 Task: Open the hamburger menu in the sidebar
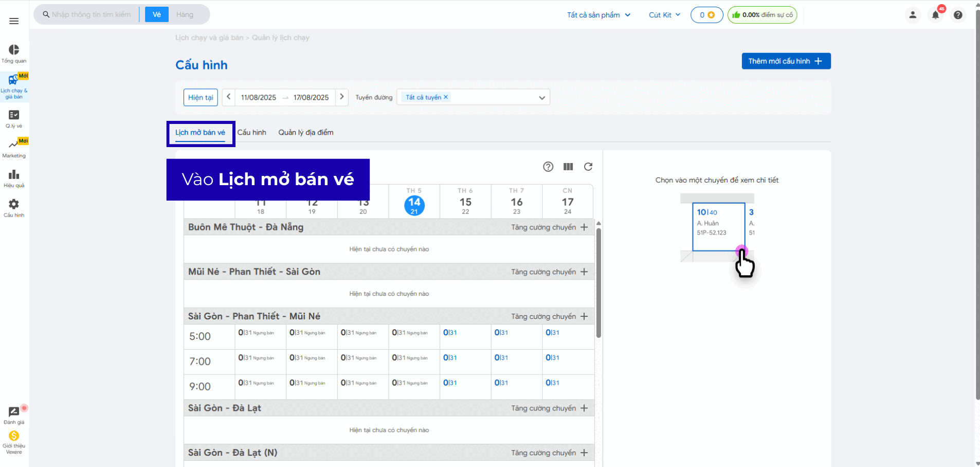pos(14,21)
